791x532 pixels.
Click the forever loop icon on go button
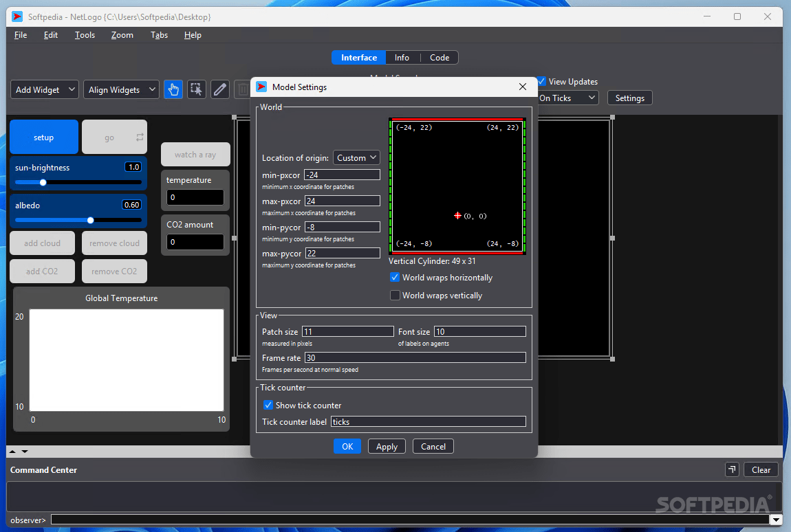[x=140, y=137]
